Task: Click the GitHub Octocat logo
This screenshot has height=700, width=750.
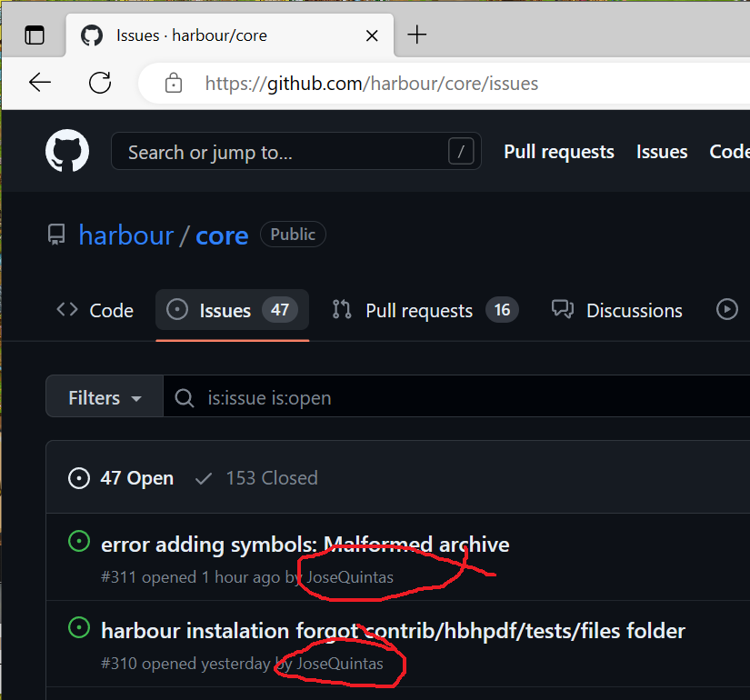Action: 67,152
